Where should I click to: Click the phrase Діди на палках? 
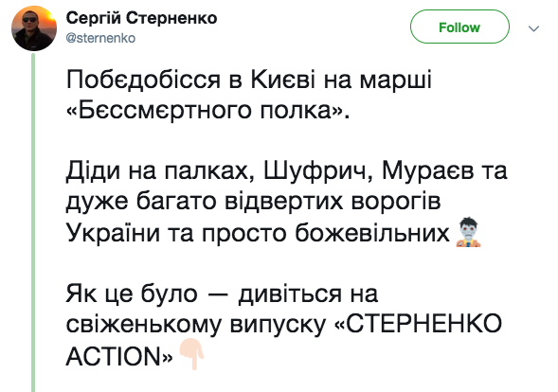[160, 172]
